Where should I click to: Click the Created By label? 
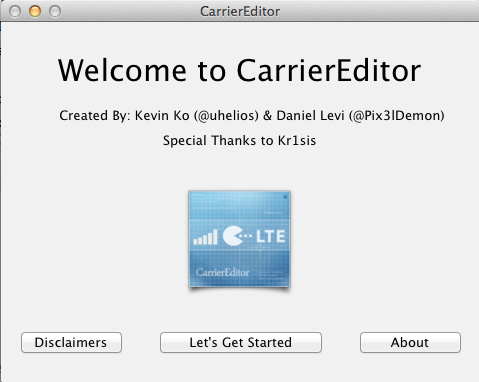tap(95, 116)
